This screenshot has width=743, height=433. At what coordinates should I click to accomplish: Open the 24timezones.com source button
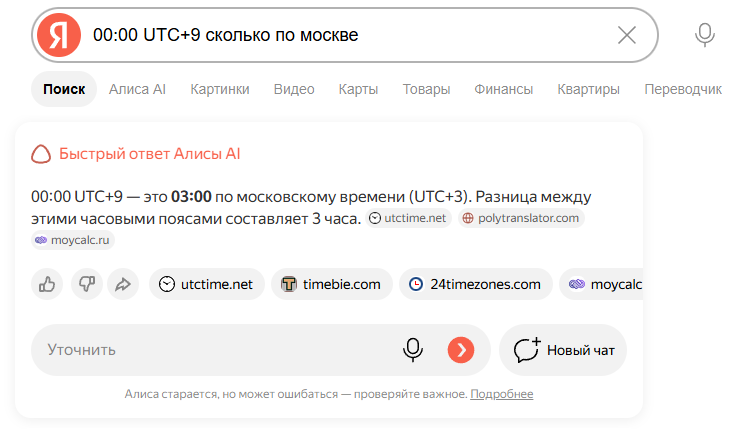476,284
